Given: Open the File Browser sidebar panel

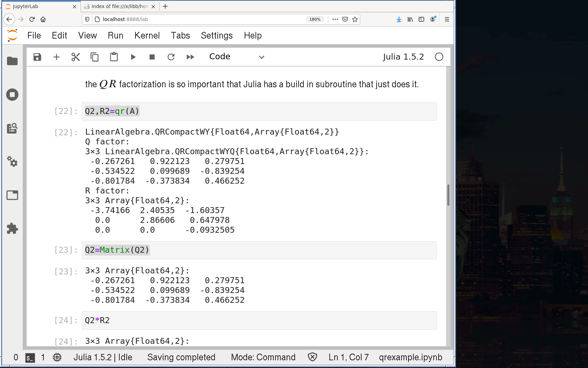Looking at the screenshot, I should pyautogui.click(x=12, y=61).
